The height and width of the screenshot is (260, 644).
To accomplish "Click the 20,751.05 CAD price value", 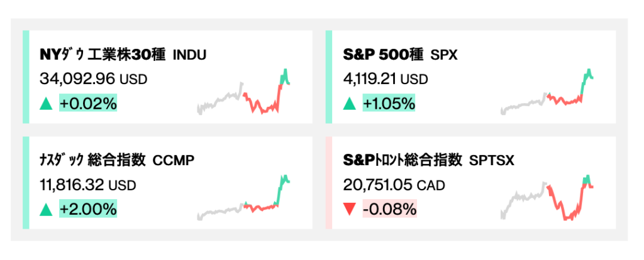I will pyautogui.click(x=394, y=185).
